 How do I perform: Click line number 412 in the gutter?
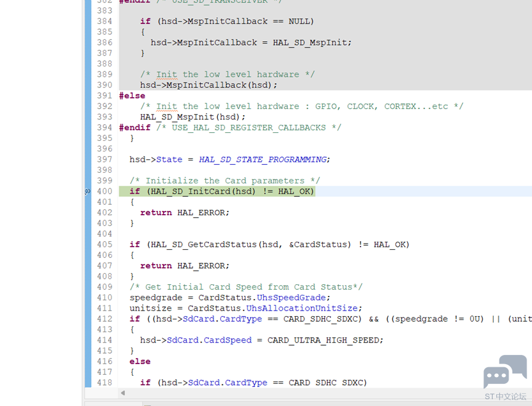pyautogui.click(x=105, y=319)
